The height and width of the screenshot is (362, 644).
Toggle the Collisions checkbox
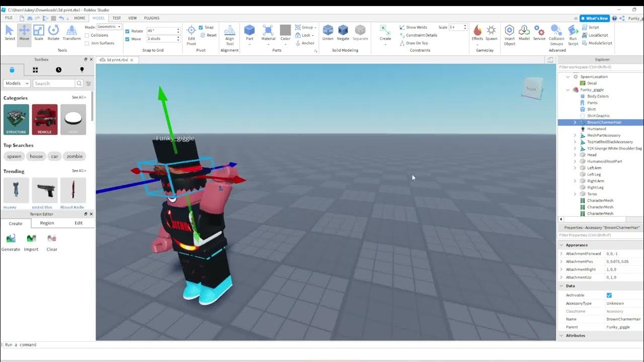(87, 35)
